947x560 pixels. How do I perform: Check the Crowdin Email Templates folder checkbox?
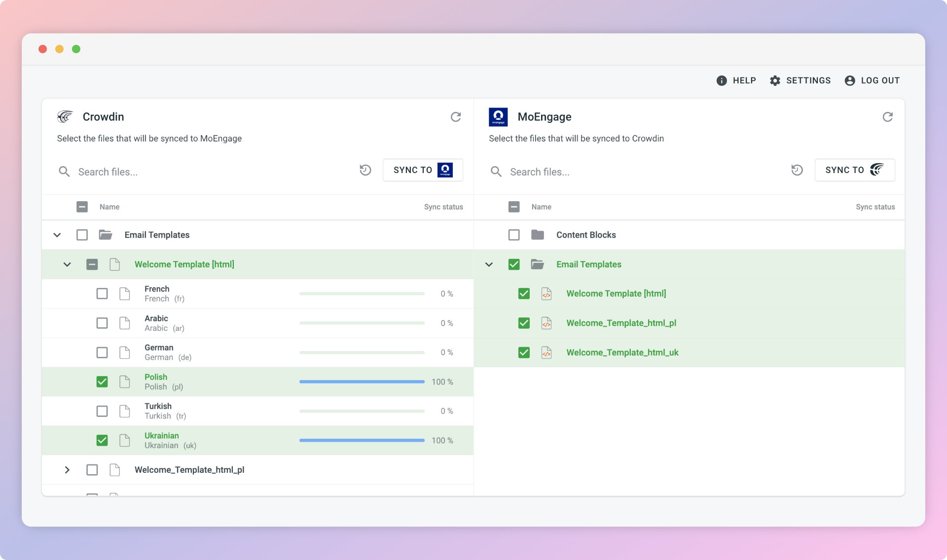point(82,235)
